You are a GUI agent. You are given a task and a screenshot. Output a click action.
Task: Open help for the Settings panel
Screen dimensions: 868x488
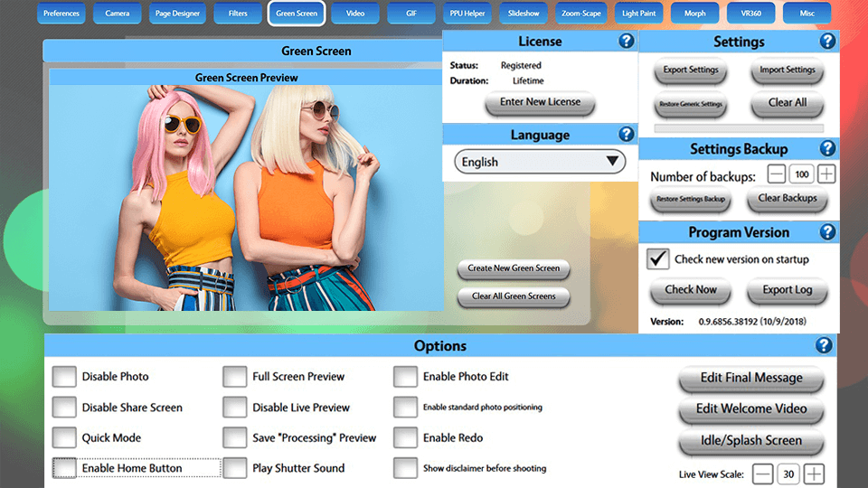pyautogui.click(x=827, y=42)
